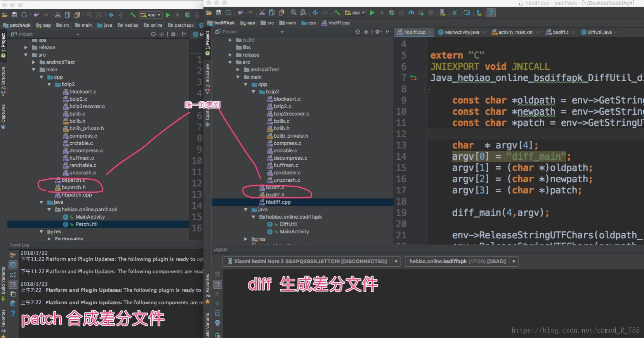Toggle Mark all as read checkbox in Event Log
The image size is (644, 338).
pos(13,294)
